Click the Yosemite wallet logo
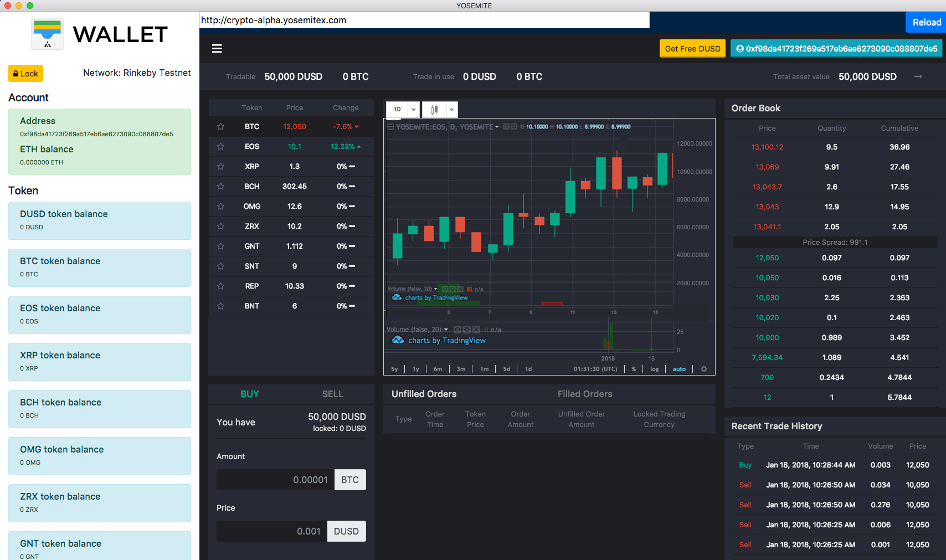 click(47, 34)
